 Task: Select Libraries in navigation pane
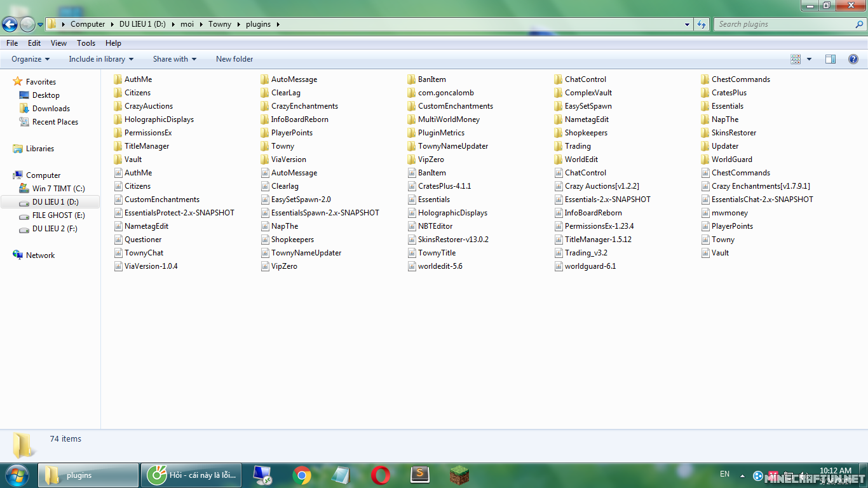click(34, 149)
